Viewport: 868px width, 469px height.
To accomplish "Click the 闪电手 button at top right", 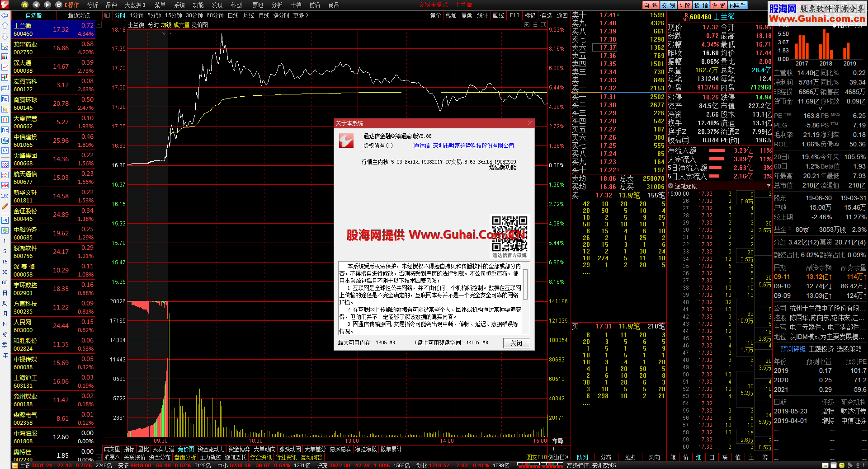I will coord(738,5).
